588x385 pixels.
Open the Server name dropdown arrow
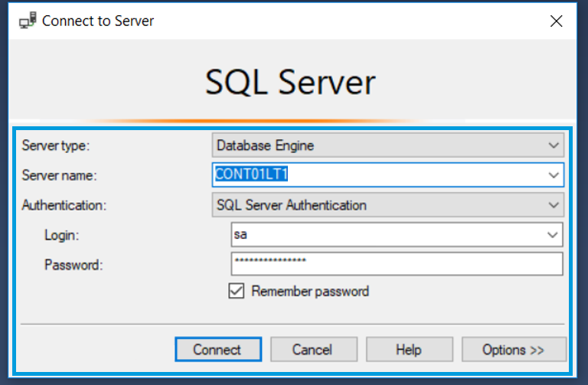(554, 175)
